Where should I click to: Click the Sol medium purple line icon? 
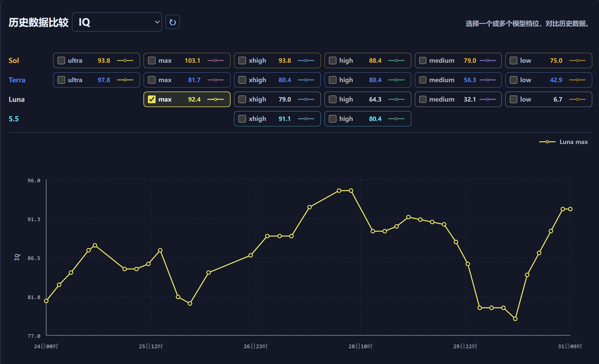click(x=487, y=60)
